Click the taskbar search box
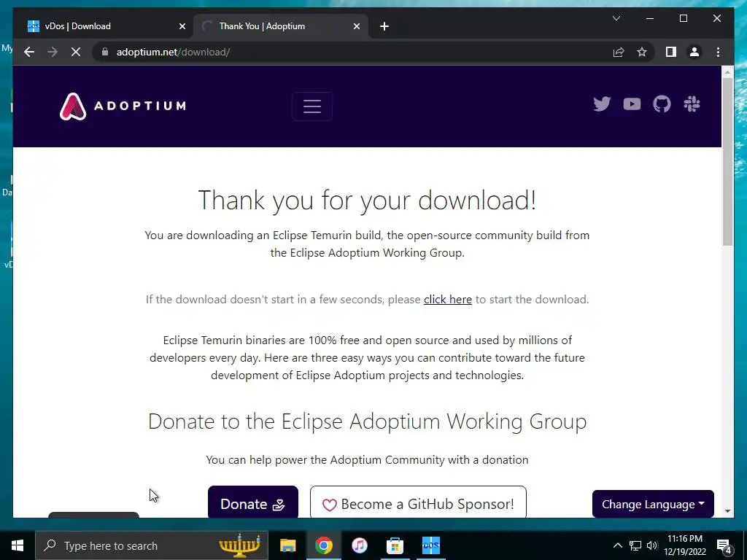Image resolution: width=747 pixels, height=560 pixels. click(x=152, y=545)
